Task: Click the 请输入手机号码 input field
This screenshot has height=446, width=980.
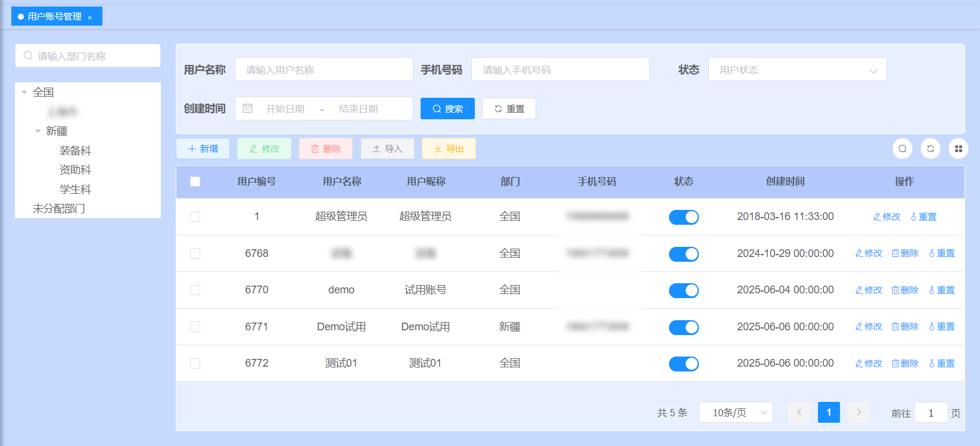Action: [560, 70]
